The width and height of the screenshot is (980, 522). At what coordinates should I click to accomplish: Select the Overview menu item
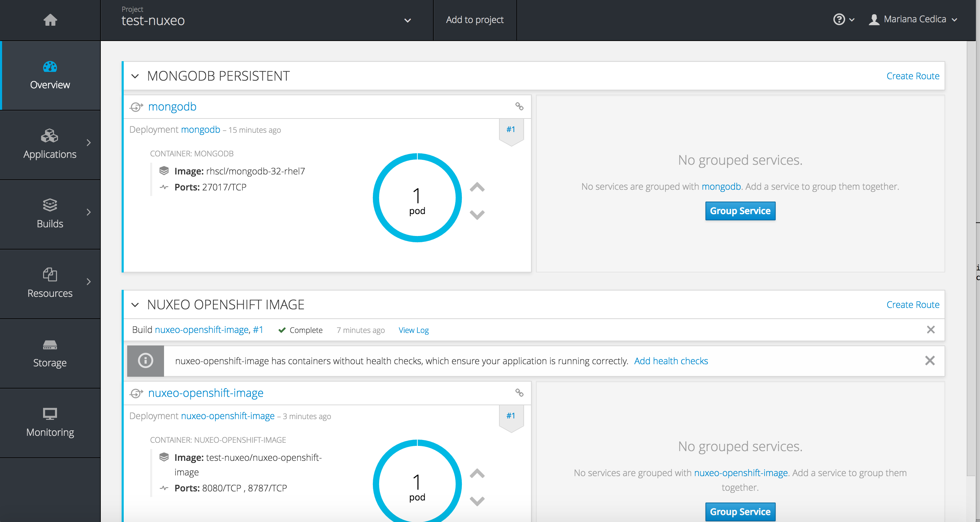50,75
